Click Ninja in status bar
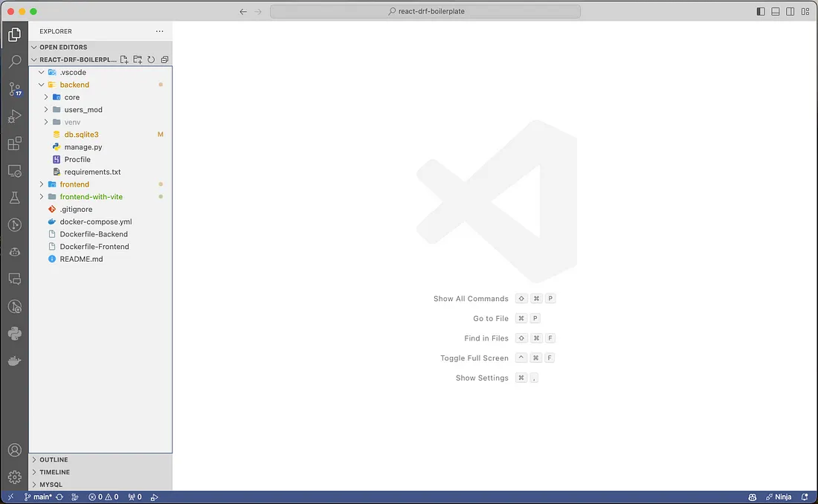818x504 pixels. tap(779, 497)
